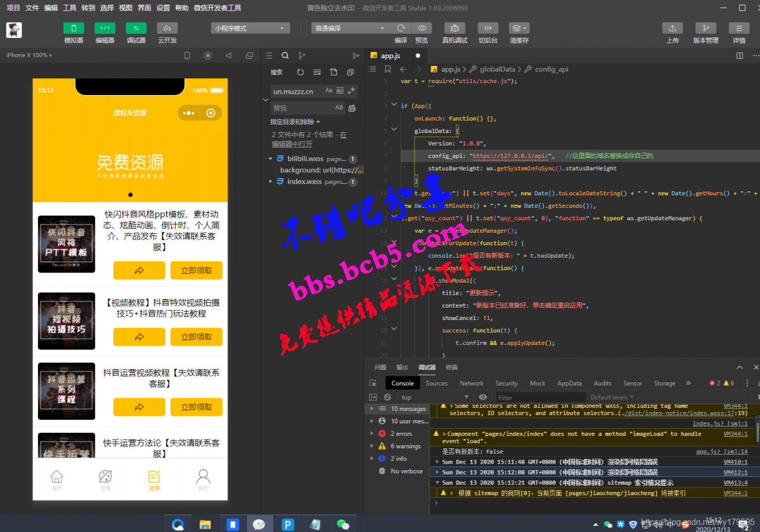Screen dimensions: 760x532
Task: Open the 小程序模式 mode dropdown
Action: [251, 28]
